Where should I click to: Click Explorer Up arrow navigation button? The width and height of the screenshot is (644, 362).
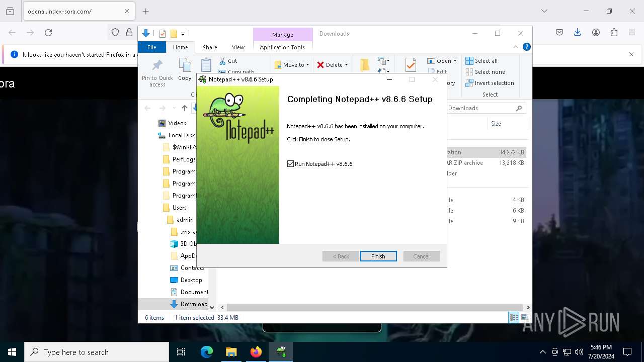pyautogui.click(x=185, y=108)
